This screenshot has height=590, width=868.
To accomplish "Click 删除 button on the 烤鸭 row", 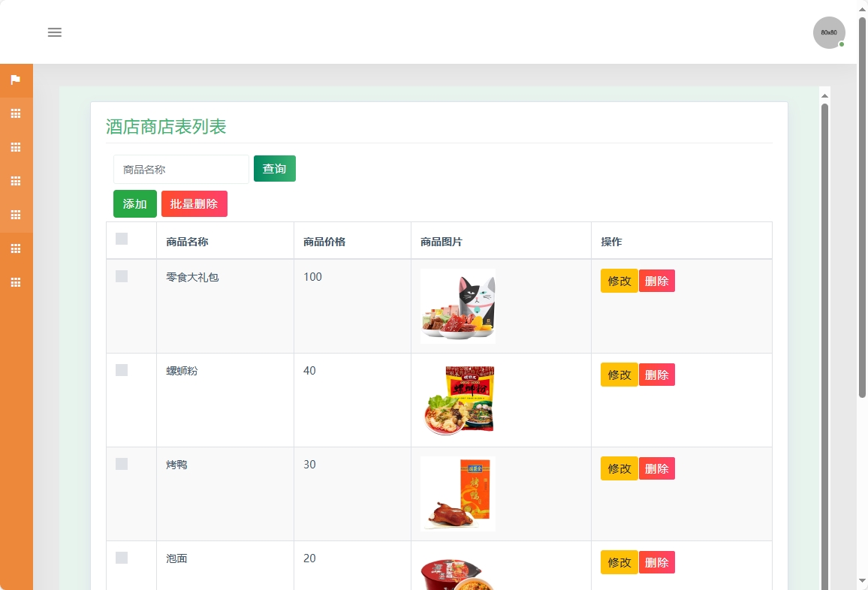I will click(x=656, y=468).
